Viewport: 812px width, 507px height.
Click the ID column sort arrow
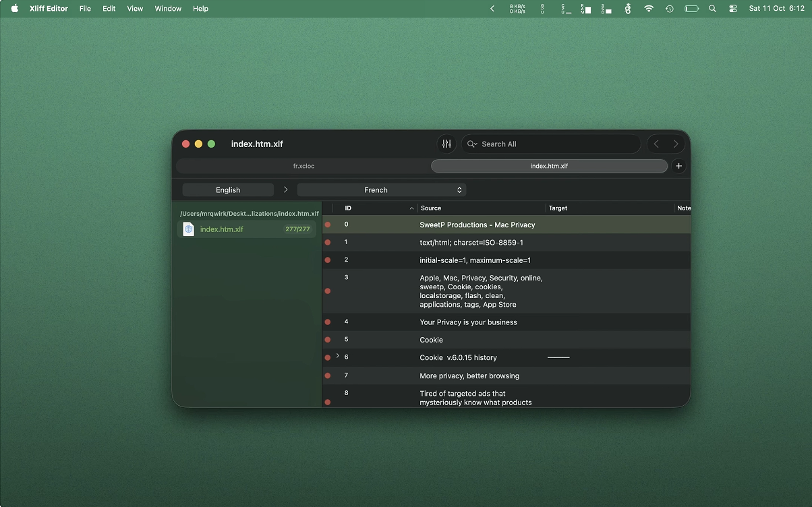click(411, 208)
